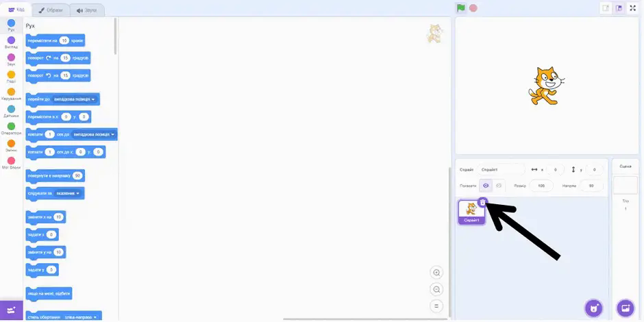This screenshot has width=644, height=322.
Task: Open the add extension button
Action: (12, 310)
